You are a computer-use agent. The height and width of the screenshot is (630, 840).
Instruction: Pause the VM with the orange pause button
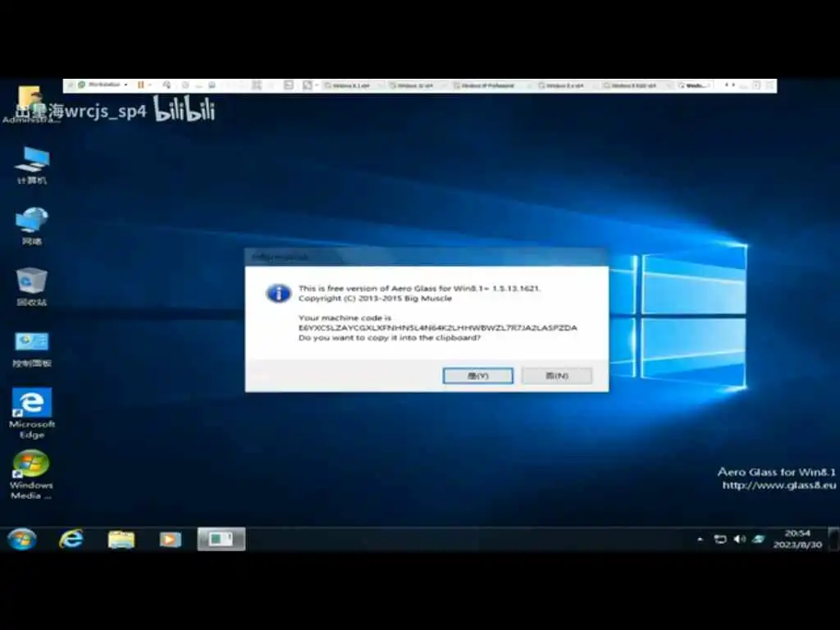[x=140, y=84]
